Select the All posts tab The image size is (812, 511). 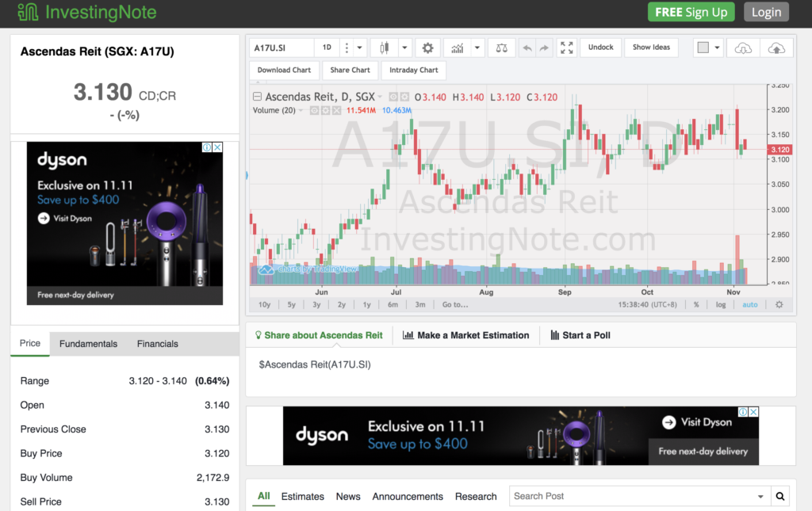(263, 496)
